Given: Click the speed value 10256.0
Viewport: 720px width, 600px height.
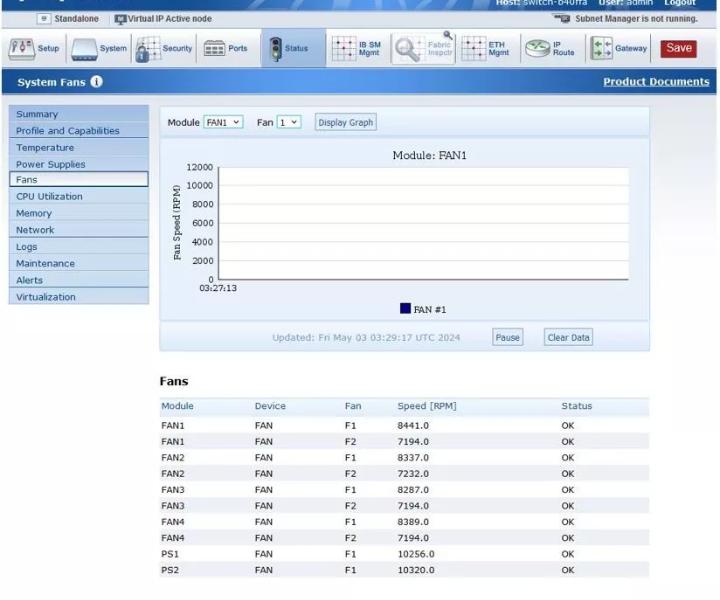Looking at the screenshot, I should 416,554.
